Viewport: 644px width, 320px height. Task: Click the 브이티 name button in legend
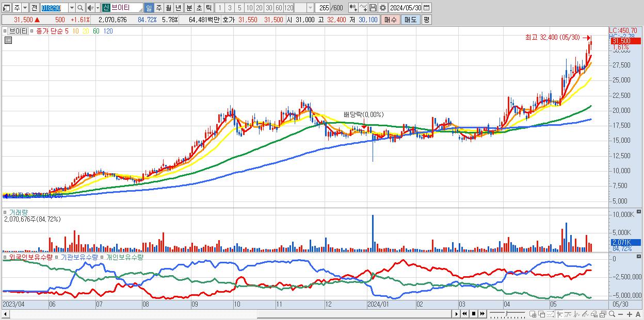pos(19,31)
